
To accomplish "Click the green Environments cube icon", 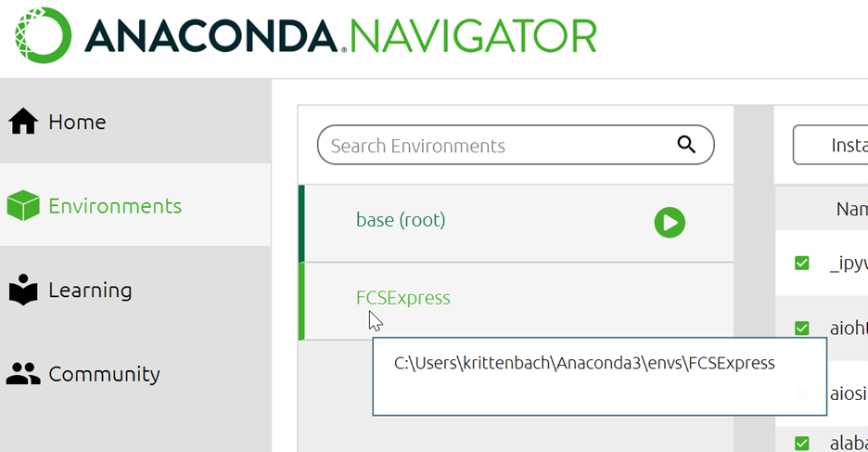I will click(x=23, y=206).
